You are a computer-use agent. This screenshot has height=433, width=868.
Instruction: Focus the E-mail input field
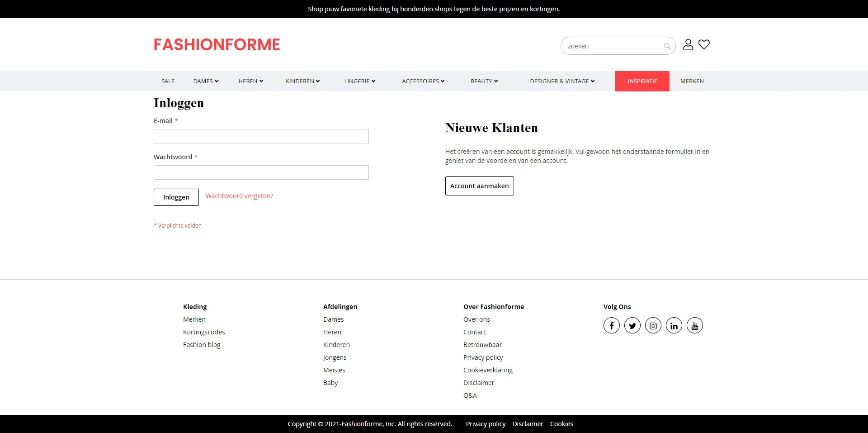261,136
